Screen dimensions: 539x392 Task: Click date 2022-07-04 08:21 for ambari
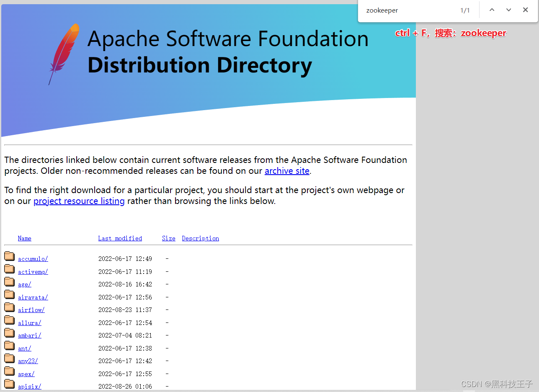click(125, 335)
